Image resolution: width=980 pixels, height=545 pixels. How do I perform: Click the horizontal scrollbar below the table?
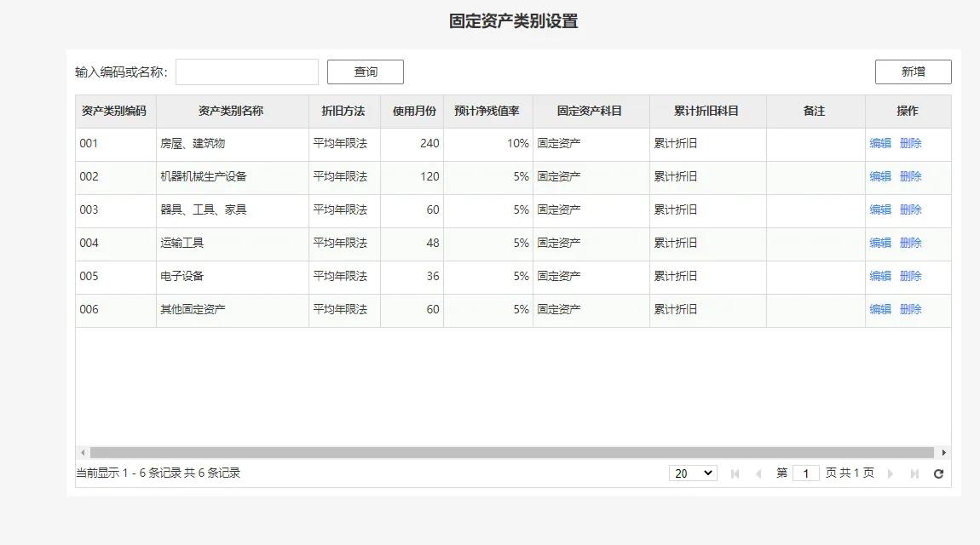pyautogui.click(x=511, y=452)
